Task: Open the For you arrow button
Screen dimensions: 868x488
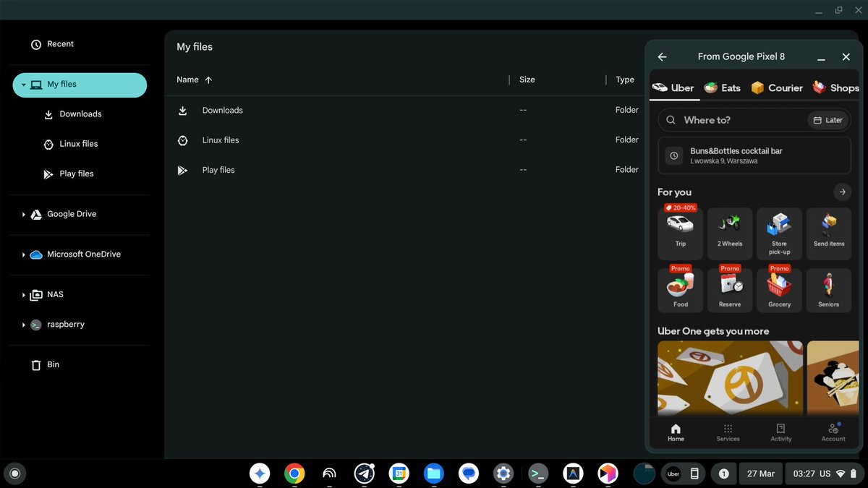Action: click(x=841, y=192)
